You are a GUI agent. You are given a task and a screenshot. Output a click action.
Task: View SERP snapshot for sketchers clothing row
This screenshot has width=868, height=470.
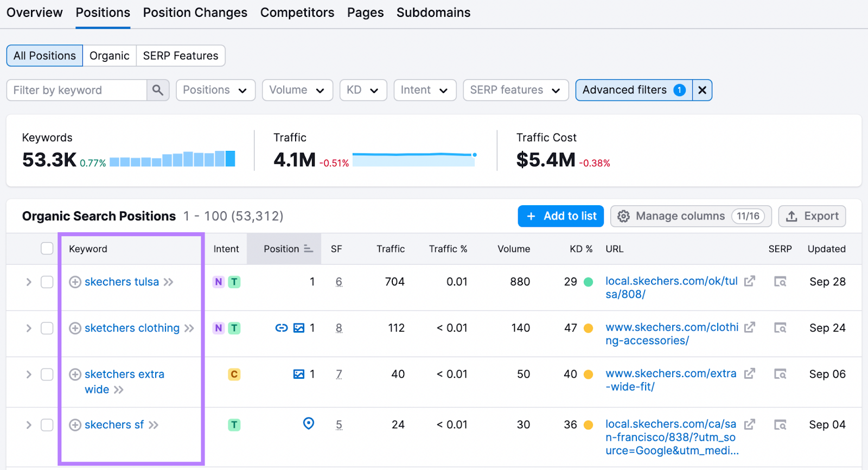tap(780, 328)
